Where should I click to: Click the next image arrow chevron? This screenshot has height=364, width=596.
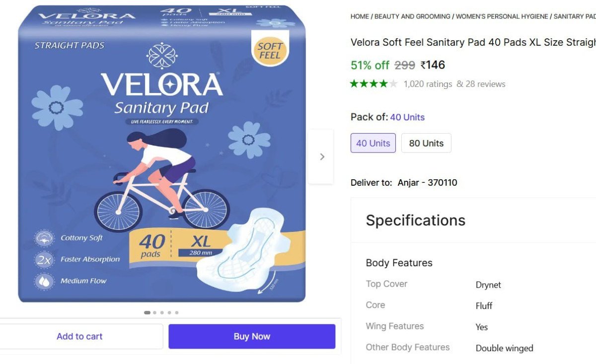pos(322,156)
